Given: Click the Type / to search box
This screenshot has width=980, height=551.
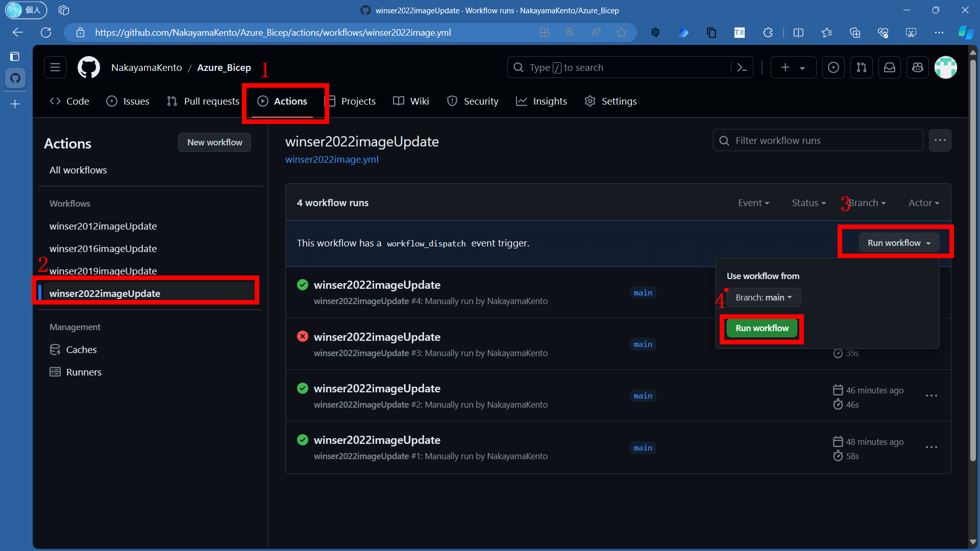Looking at the screenshot, I should pyautogui.click(x=620, y=67).
